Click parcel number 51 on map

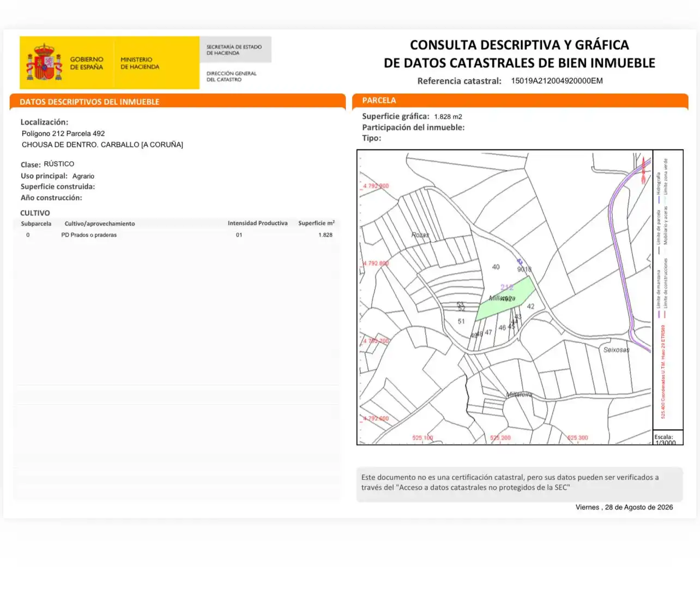[x=461, y=321]
